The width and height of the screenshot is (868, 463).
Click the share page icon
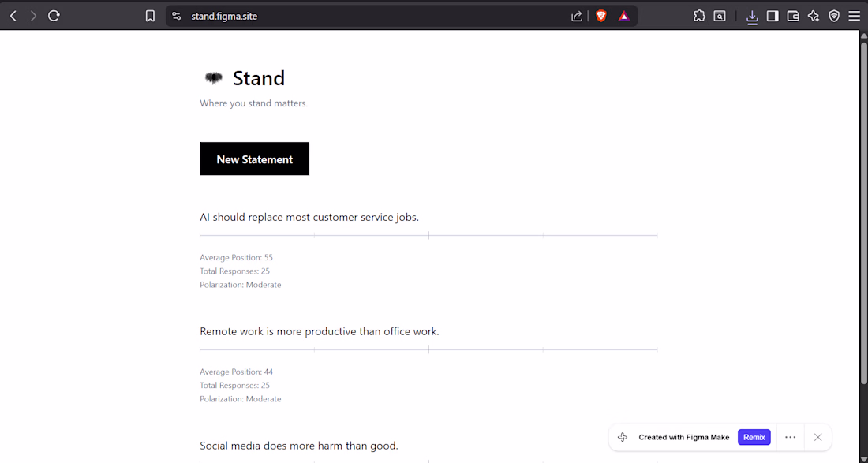click(x=577, y=16)
